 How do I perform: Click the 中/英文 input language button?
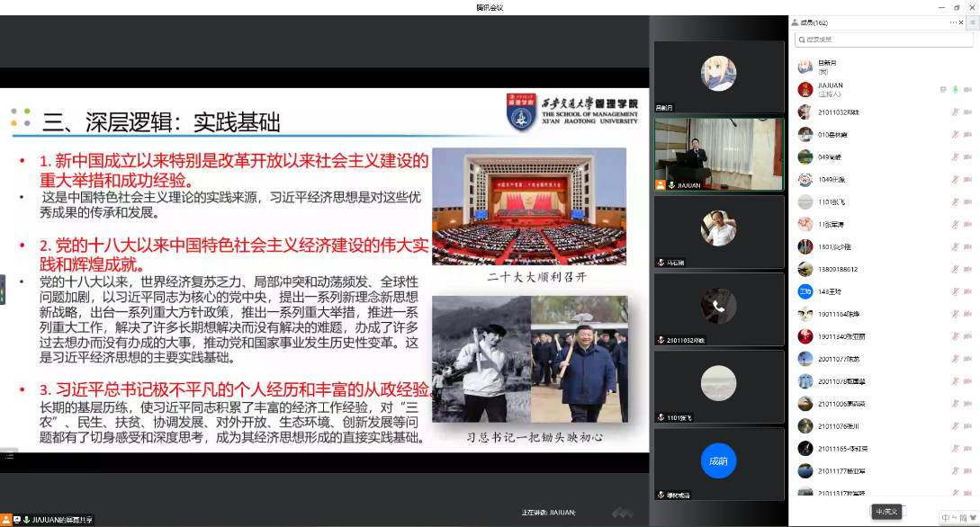pyautogui.click(x=887, y=512)
